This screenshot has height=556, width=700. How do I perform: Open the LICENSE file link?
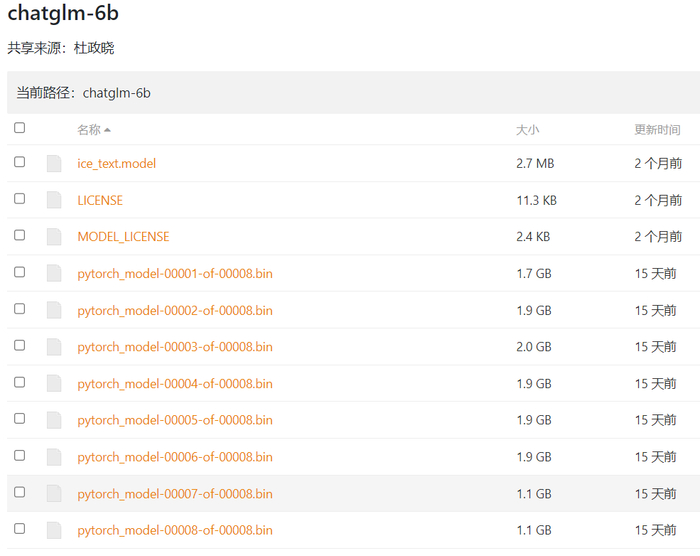tap(100, 200)
